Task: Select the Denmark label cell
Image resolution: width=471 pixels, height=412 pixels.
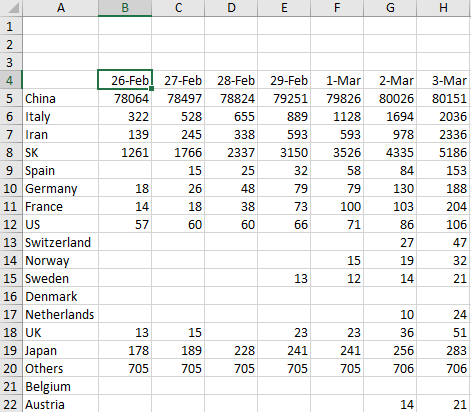Action: (x=61, y=296)
